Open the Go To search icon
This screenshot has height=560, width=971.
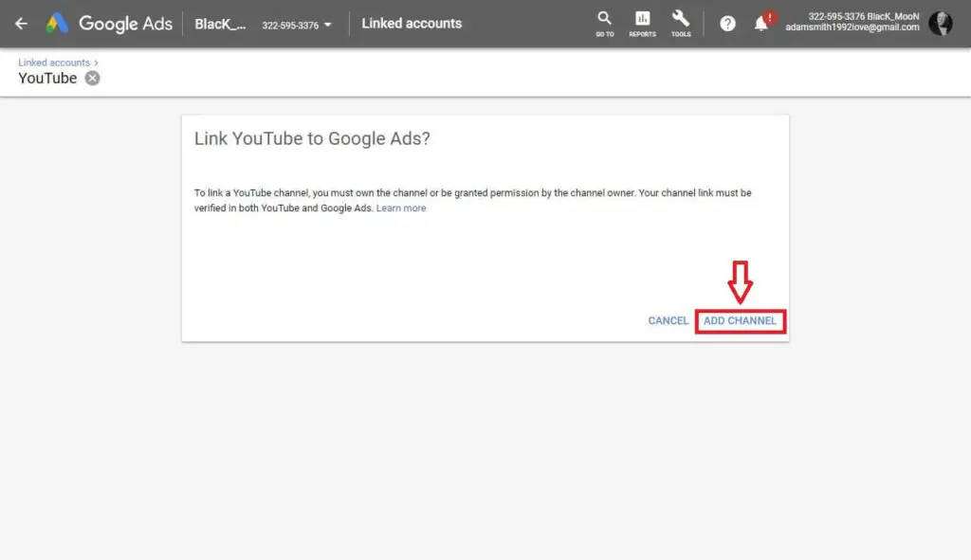604,24
